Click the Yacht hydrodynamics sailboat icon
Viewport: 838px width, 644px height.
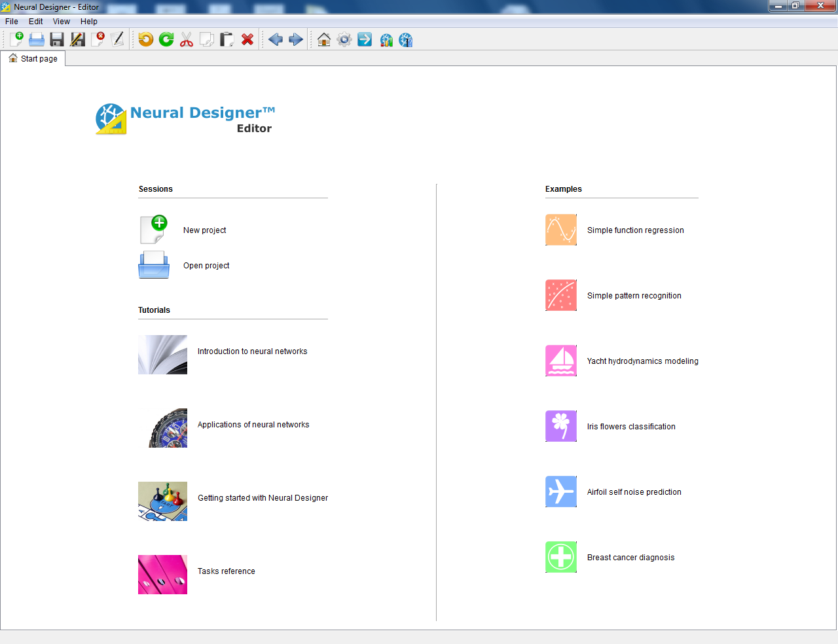[x=561, y=361]
